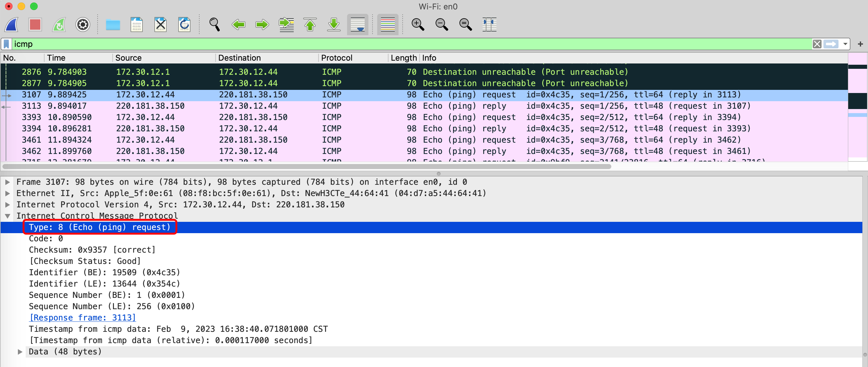Reset text to normal size
This screenshot has height=367, width=868.
tap(466, 25)
